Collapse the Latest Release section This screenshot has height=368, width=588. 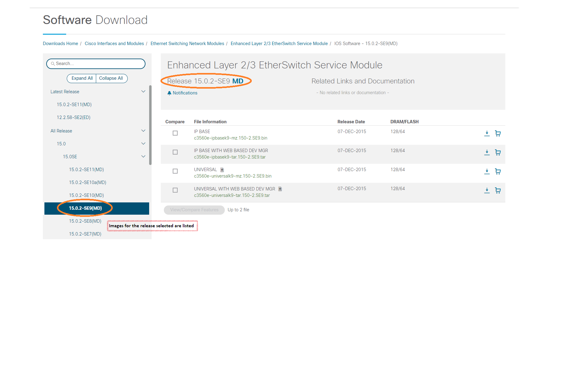click(143, 91)
